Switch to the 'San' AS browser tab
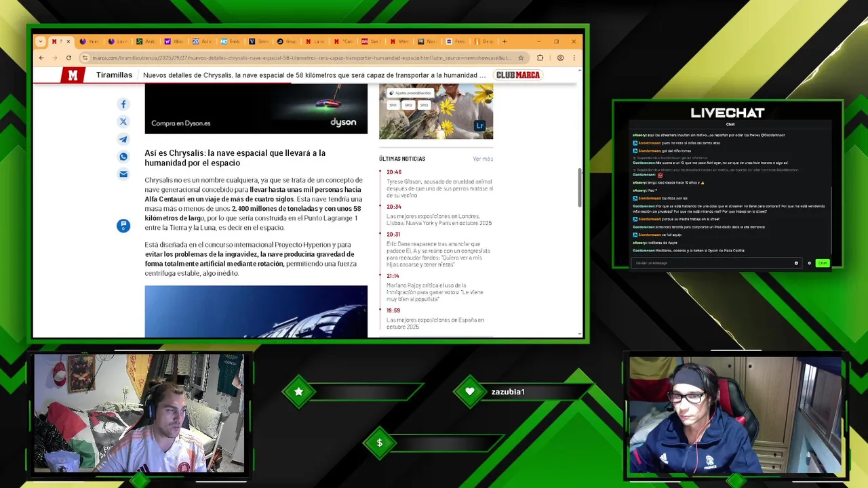This screenshot has width=868, height=488. coord(370,41)
